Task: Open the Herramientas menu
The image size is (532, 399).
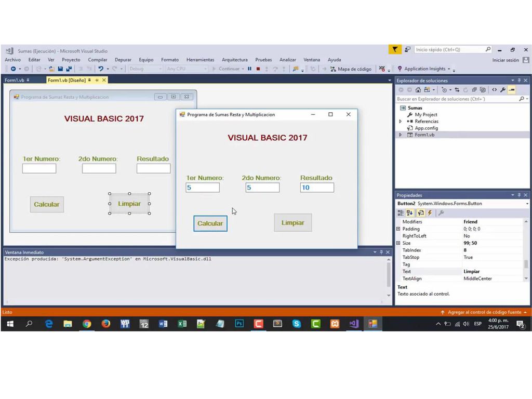Action: pos(200,60)
